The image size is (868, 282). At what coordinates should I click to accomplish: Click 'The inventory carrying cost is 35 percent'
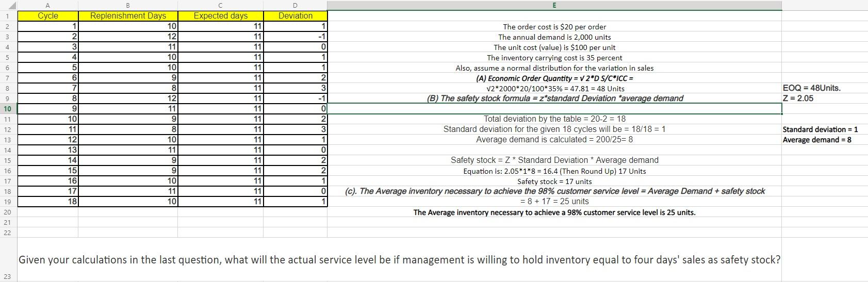pyautogui.click(x=554, y=58)
